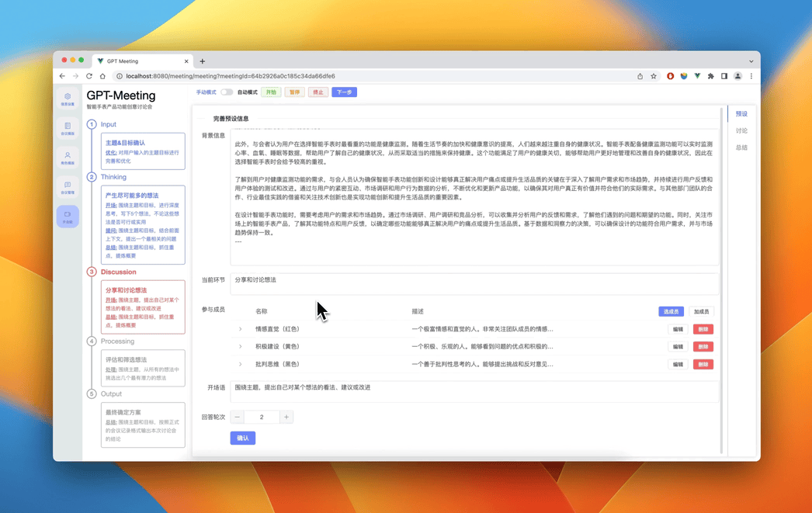The height and width of the screenshot is (513, 812).
Task: Click step circle 1 next to Input
Action: 92,124
